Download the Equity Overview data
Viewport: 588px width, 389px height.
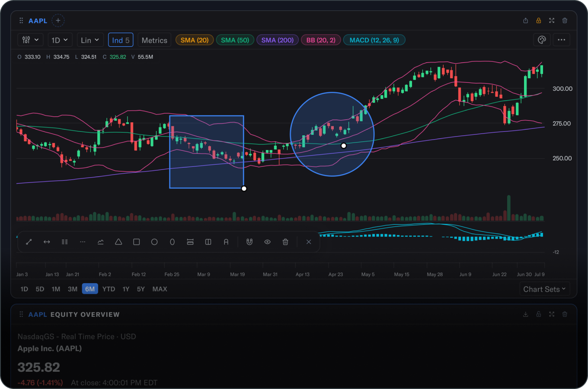(526, 314)
